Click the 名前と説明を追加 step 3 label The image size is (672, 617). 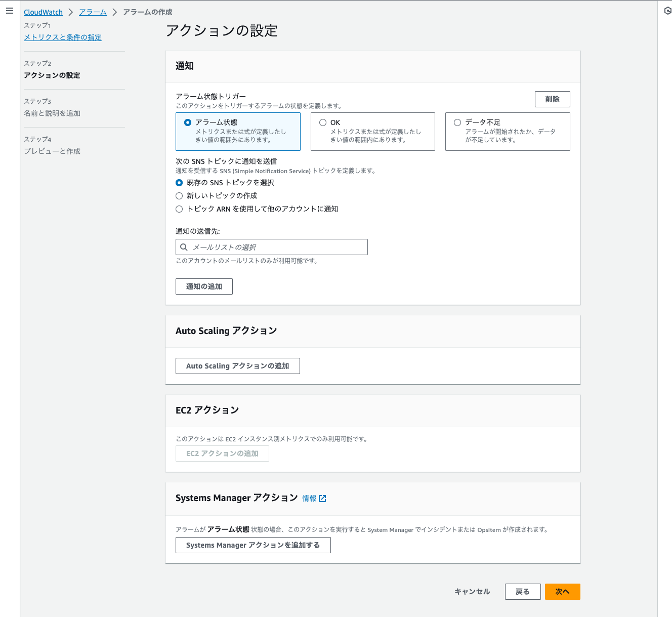(x=52, y=113)
